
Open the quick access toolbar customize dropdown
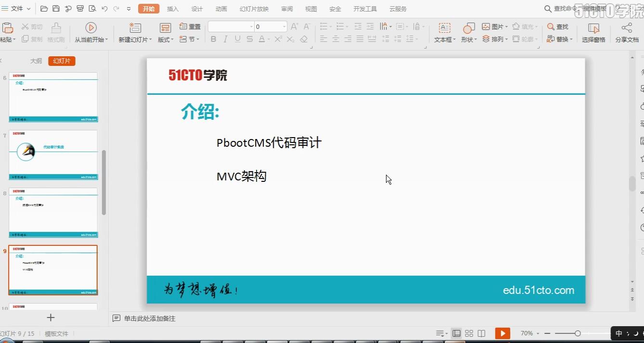pos(129,9)
